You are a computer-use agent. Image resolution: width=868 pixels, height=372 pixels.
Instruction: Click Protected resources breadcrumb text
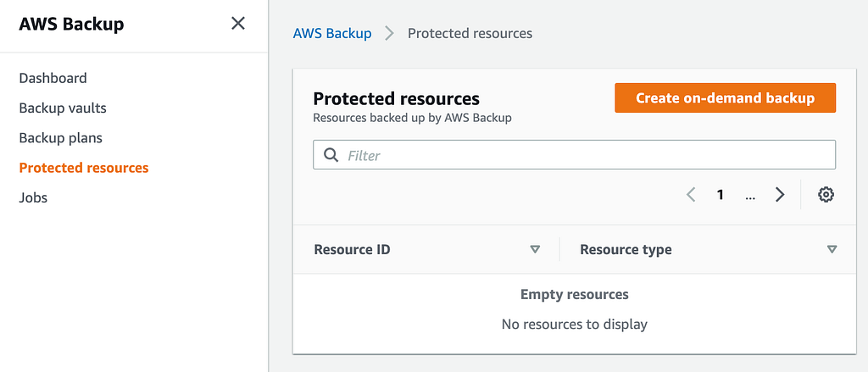(x=470, y=33)
